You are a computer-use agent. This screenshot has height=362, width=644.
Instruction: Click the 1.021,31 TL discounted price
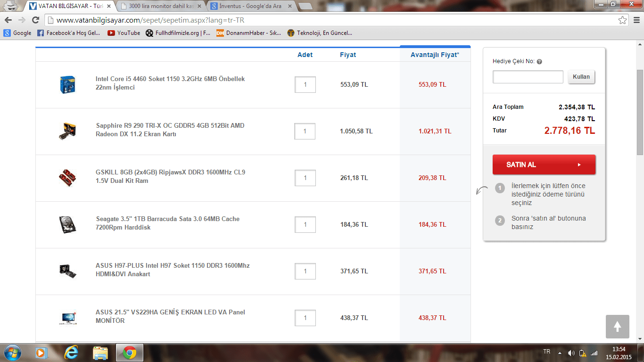click(435, 131)
